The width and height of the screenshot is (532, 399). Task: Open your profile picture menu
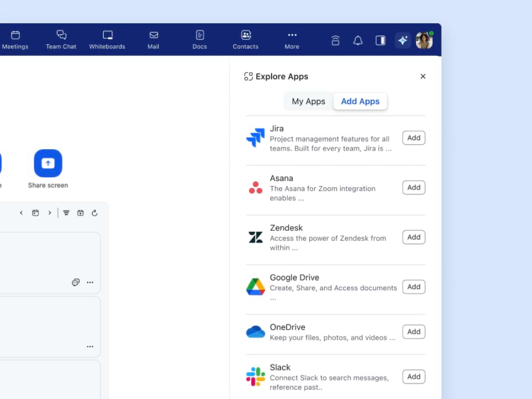click(x=424, y=39)
